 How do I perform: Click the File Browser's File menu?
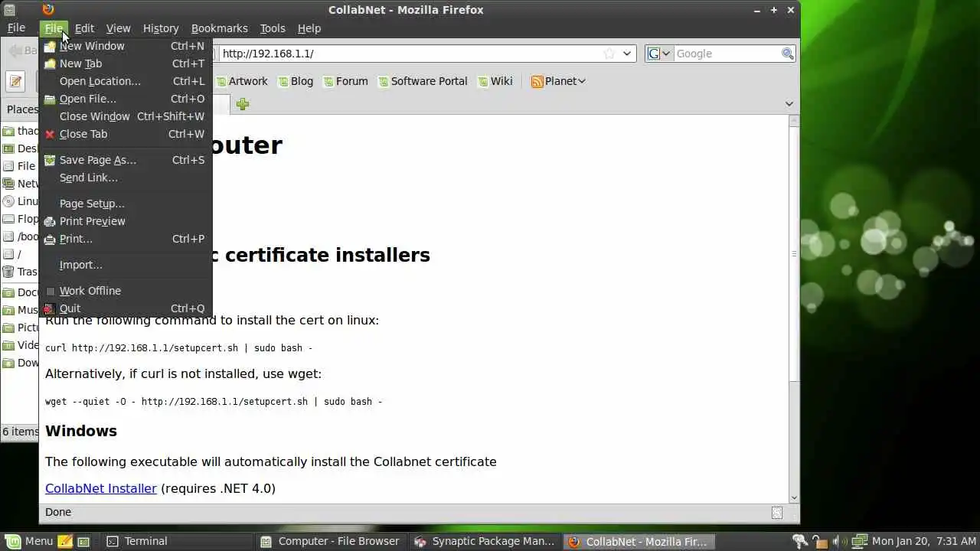click(16, 28)
